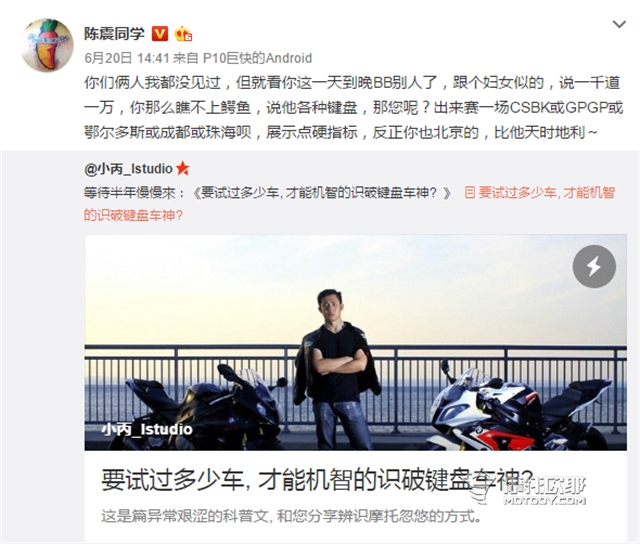Click the article document icon before red link
640x544 pixels.
pyautogui.click(x=470, y=192)
